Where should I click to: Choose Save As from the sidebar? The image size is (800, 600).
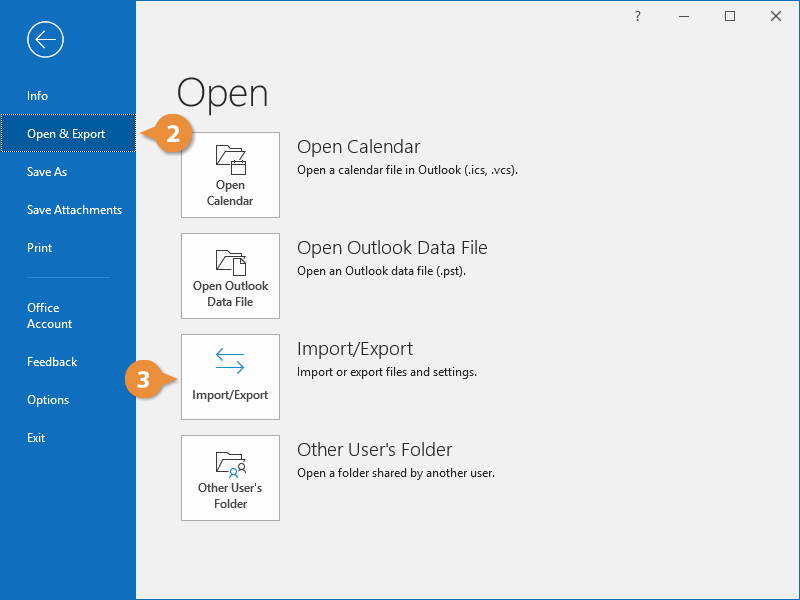(x=47, y=172)
